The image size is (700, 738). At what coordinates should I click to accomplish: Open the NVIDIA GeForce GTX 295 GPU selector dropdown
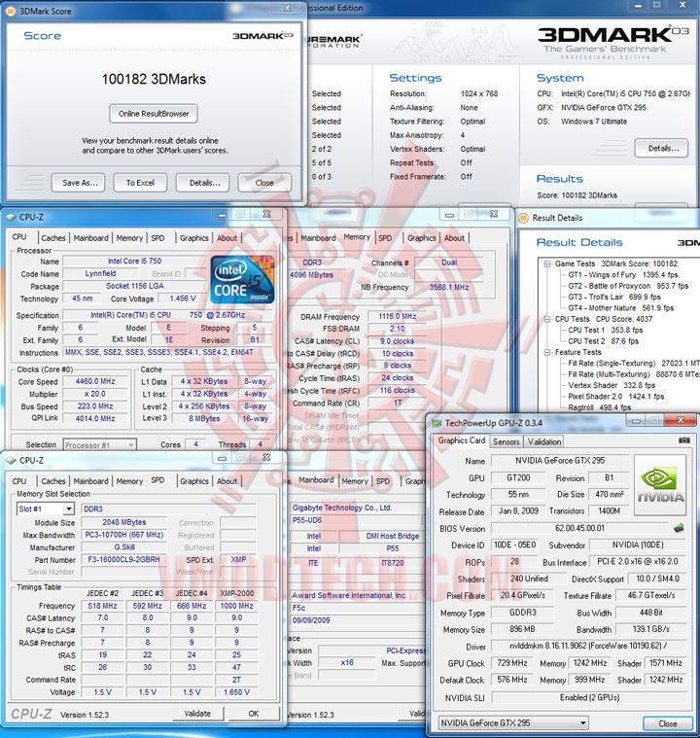click(x=513, y=722)
